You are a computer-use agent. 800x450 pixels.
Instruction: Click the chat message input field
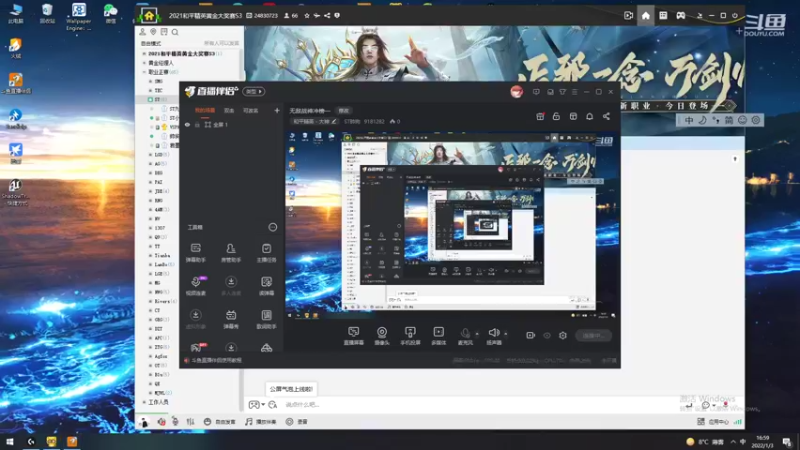pyautogui.click(x=480, y=405)
